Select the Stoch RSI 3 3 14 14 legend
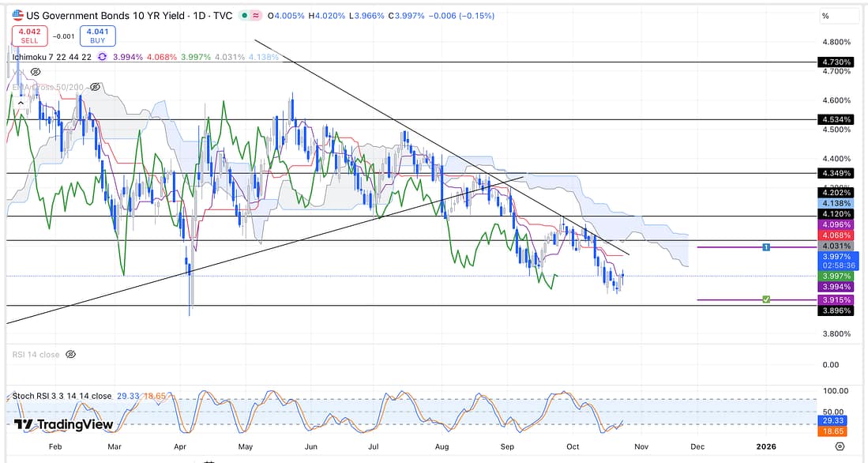Screen dimensions: 868x463 pos(61,396)
